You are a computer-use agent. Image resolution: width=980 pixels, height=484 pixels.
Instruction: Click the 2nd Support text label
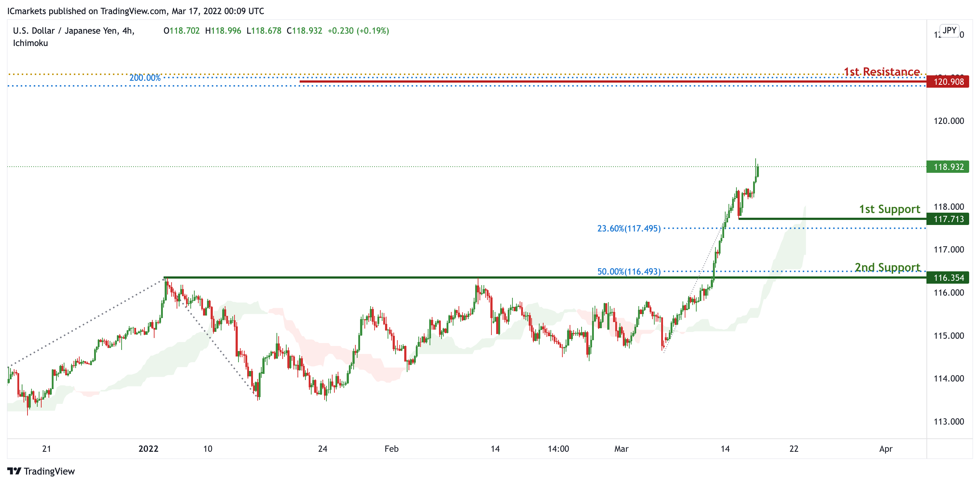pos(887,267)
